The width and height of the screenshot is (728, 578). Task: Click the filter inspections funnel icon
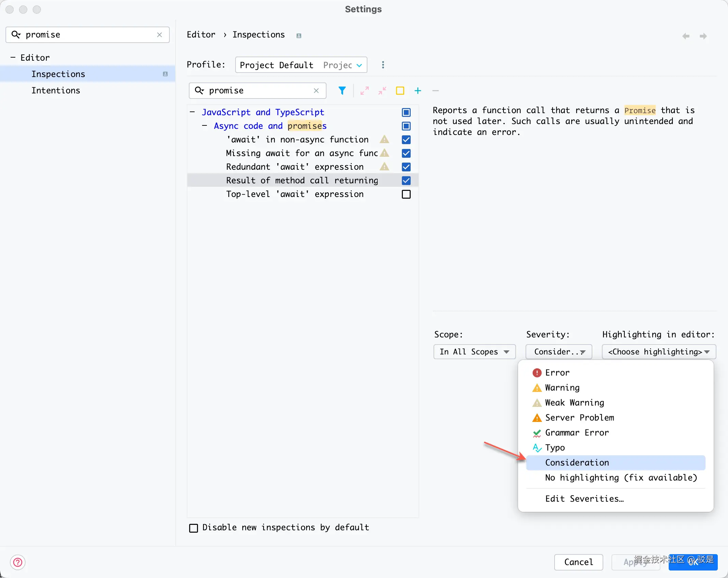(x=342, y=91)
